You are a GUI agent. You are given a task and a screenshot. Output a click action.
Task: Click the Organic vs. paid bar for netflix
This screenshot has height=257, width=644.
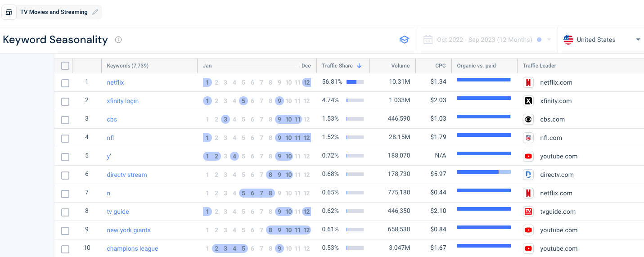coord(484,80)
